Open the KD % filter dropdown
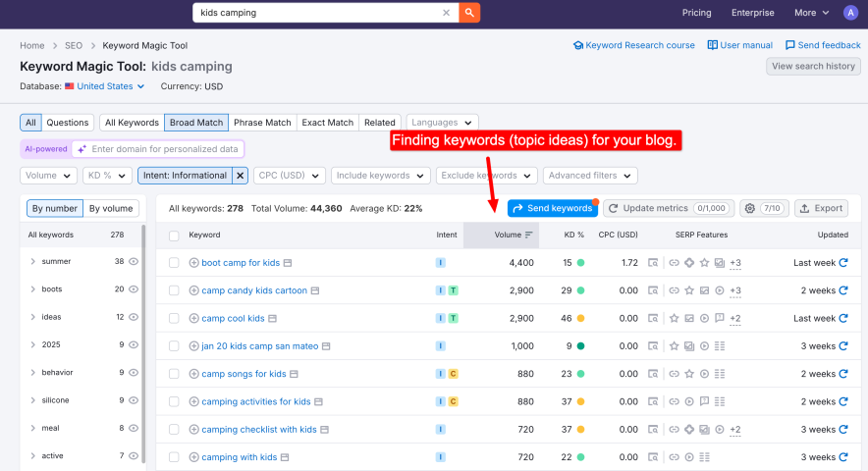Image resolution: width=868 pixels, height=471 pixels. pyautogui.click(x=107, y=176)
